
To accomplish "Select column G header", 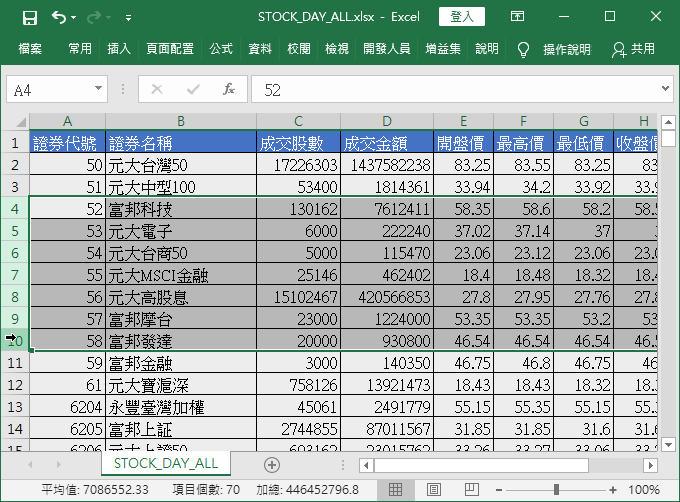I will coord(584,121).
